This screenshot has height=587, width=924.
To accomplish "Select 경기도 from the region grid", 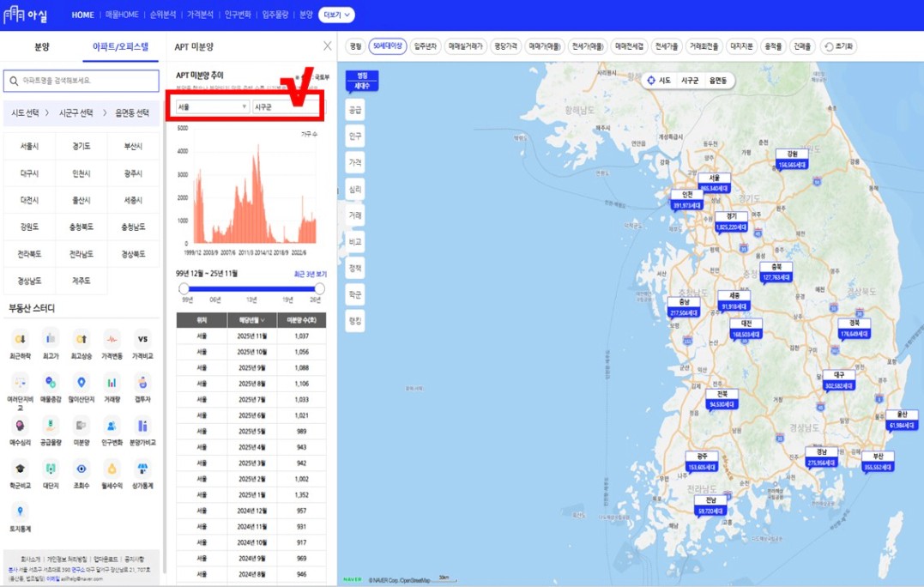I will (81, 147).
